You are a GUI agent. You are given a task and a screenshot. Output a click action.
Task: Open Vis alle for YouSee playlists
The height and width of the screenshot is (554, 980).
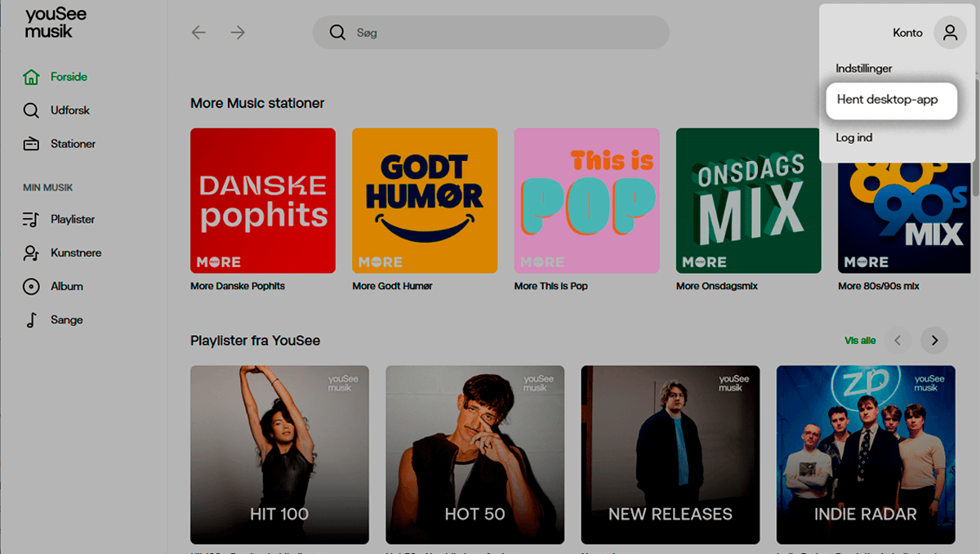tap(860, 340)
